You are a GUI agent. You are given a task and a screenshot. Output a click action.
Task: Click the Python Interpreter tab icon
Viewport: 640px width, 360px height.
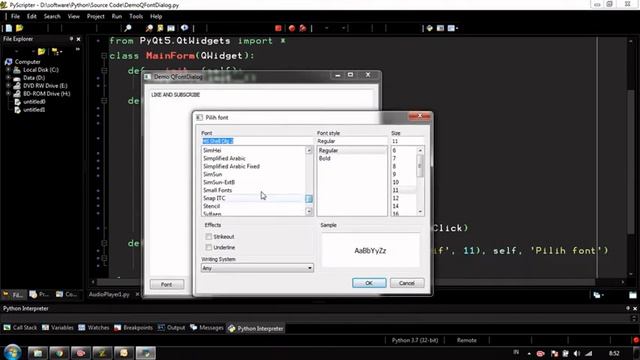click(231, 328)
